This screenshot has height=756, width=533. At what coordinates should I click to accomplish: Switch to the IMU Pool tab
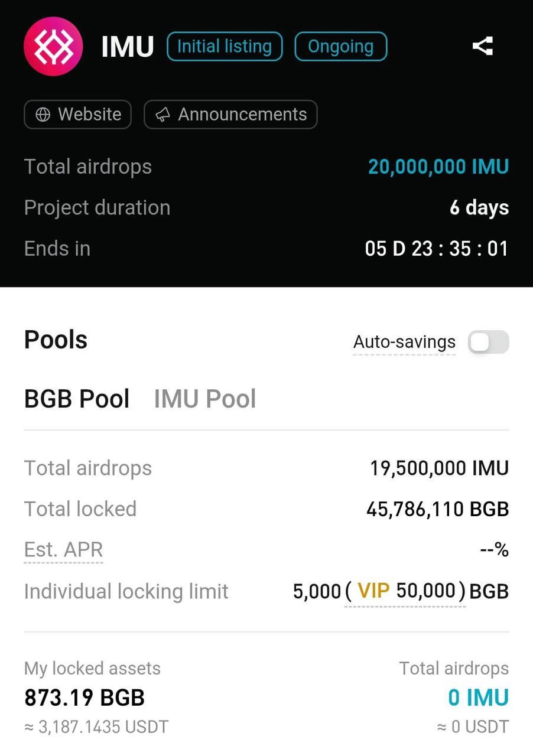tap(204, 399)
